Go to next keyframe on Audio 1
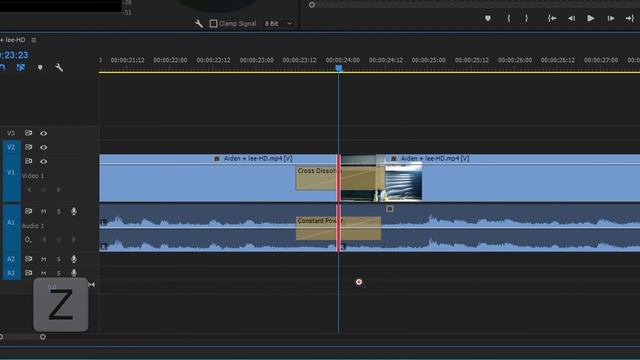 tap(74, 240)
